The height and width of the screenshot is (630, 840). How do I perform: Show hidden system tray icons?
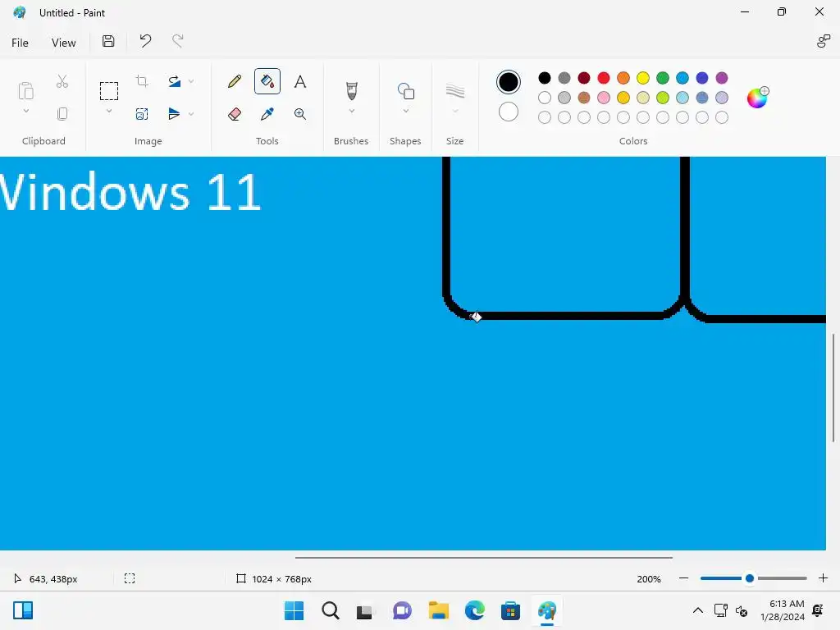(x=698, y=610)
